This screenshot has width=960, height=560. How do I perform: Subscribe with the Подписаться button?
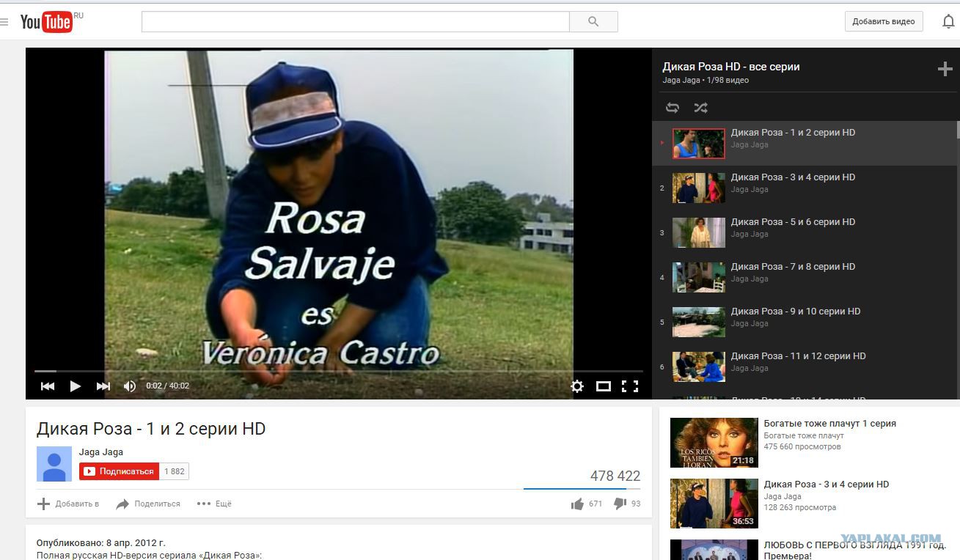pos(119,471)
